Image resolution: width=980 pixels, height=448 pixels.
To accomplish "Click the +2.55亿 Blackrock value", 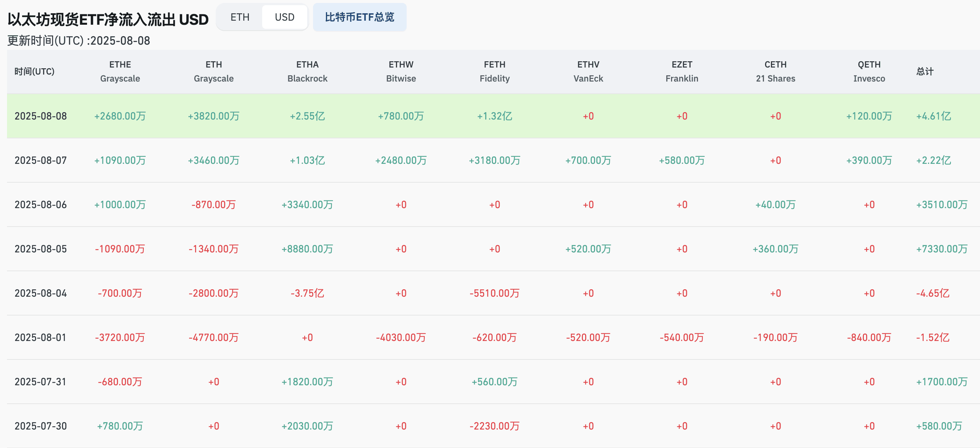I will click(x=307, y=116).
